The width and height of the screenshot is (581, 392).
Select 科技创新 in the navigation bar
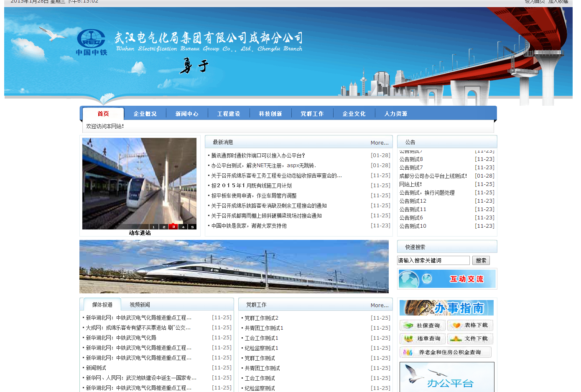[x=270, y=114]
